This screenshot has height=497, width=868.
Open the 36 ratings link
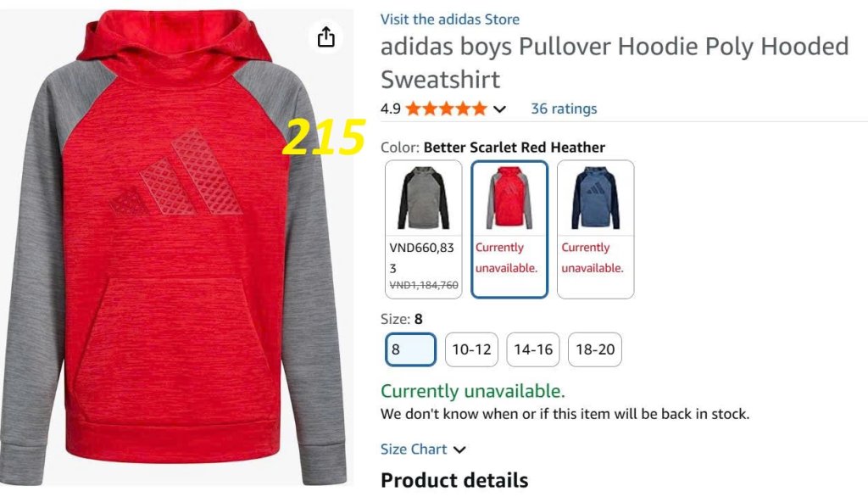click(564, 109)
